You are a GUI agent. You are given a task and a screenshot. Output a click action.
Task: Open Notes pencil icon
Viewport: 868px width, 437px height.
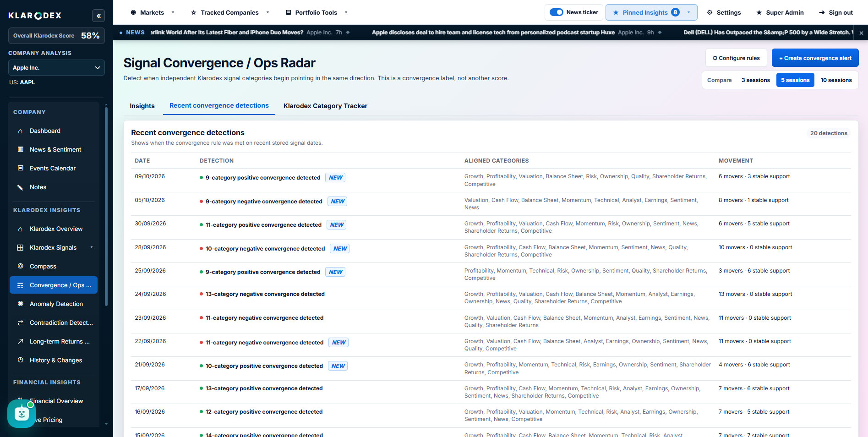pos(20,187)
